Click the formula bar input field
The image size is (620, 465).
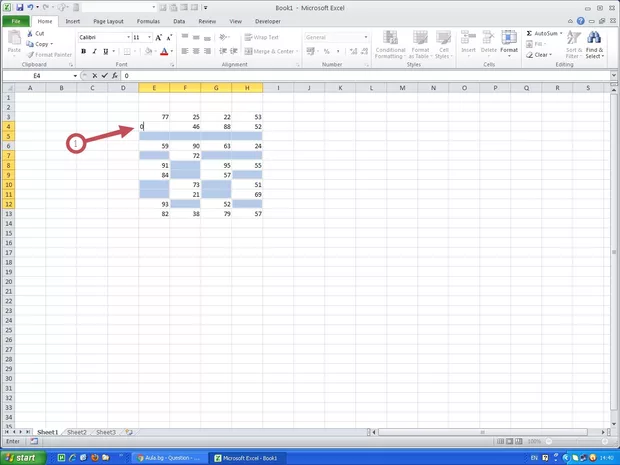[x=366, y=76]
